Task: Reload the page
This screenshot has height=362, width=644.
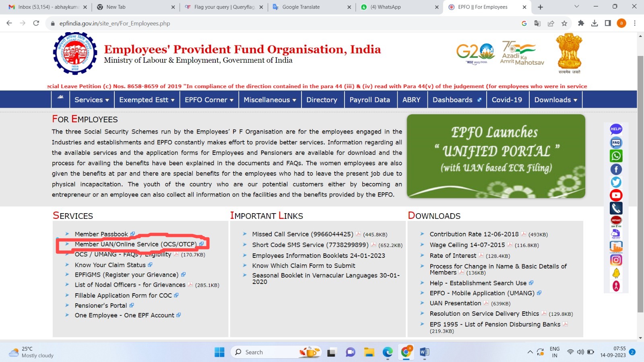Action: (36, 23)
